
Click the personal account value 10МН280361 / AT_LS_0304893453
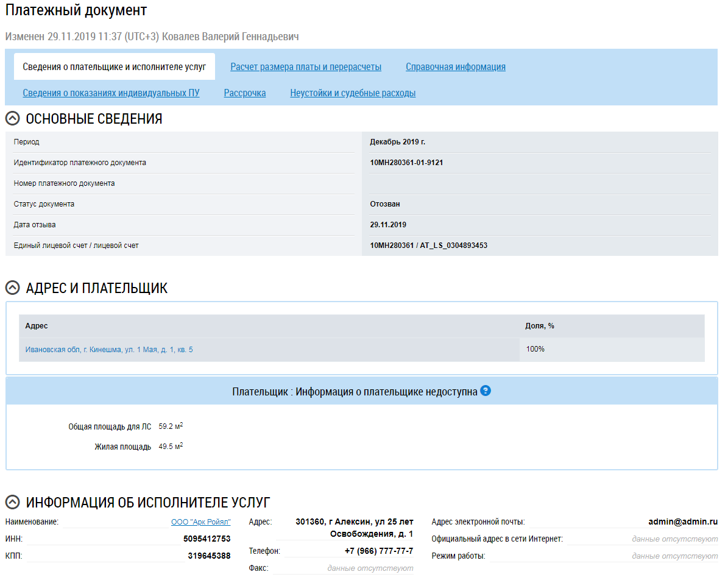point(428,246)
